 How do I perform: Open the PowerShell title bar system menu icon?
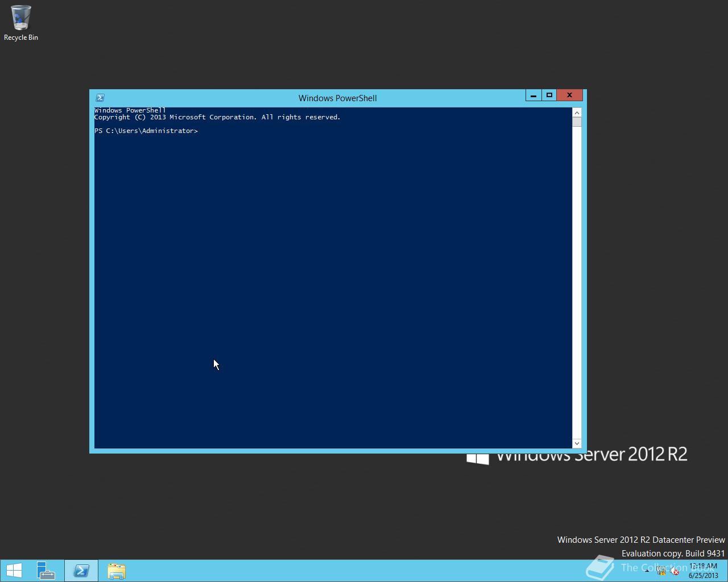click(x=100, y=98)
